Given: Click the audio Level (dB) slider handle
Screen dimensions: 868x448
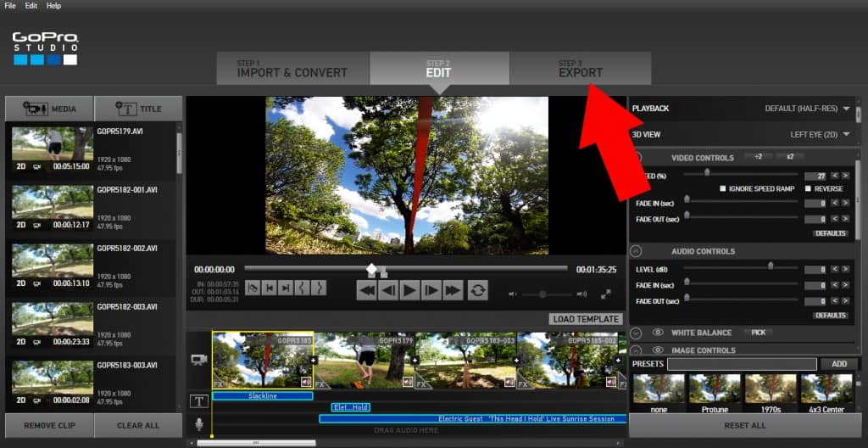Looking at the screenshot, I should (x=771, y=266).
